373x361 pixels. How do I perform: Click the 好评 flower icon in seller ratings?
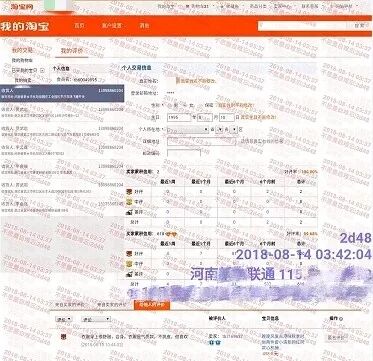(130, 254)
